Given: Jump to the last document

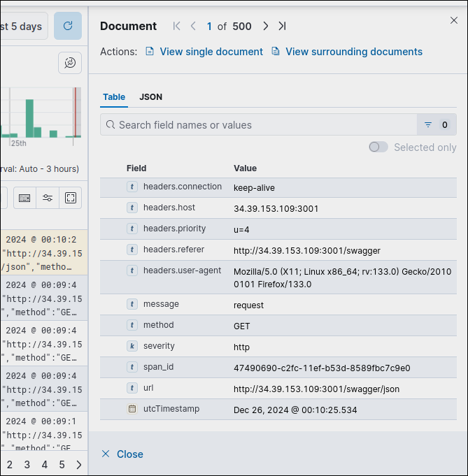Looking at the screenshot, I should pyautogui.click(x=282, y=26).
